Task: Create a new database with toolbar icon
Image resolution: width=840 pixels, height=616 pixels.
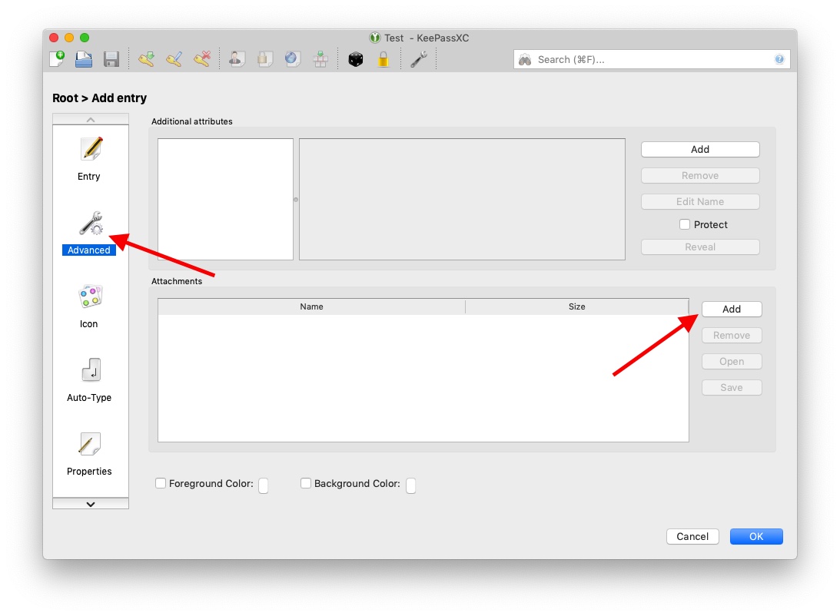Action: 56,58
